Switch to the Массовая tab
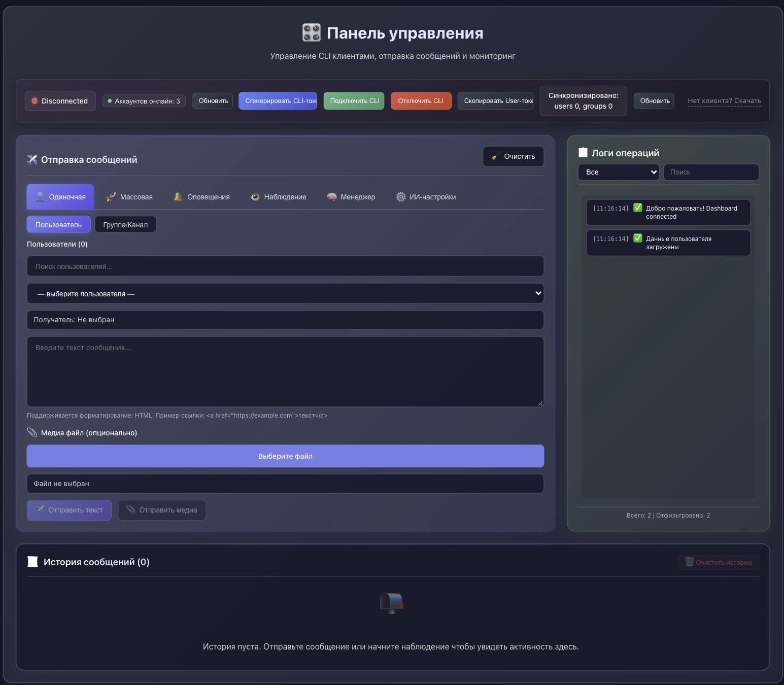This screenshot has width=784, height=685. [129, 197]
